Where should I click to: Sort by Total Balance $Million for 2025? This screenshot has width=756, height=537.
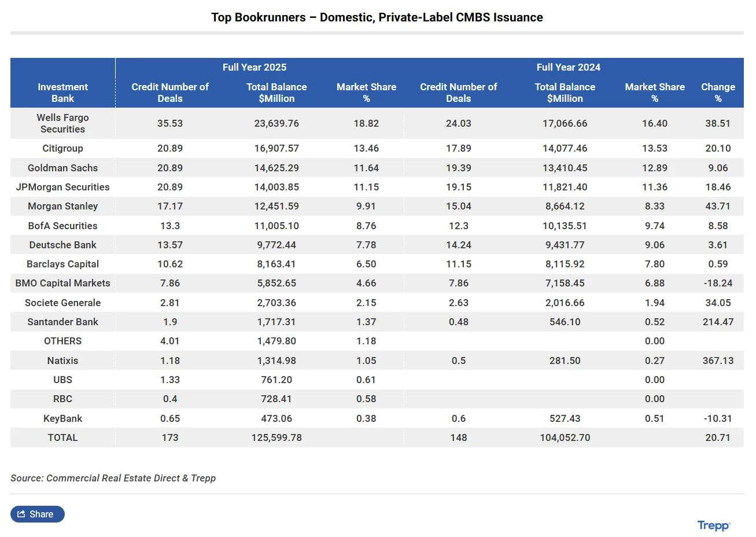pos(276,93)
